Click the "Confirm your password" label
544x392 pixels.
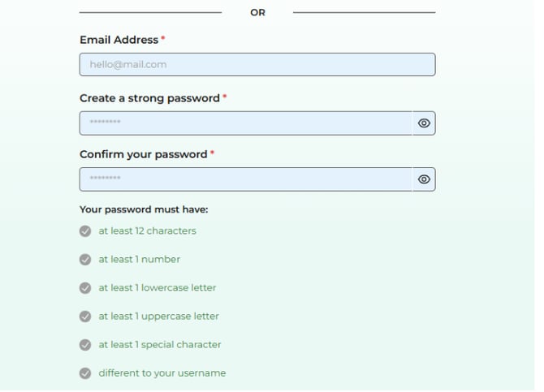pos(143,154)
